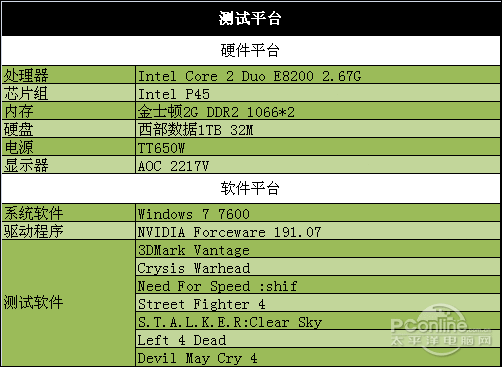Image resolution: width=502 pixels, height=367 pixels.
Task: Click the Windows 7 7600 cell
Action: click(x=318, y=213)
